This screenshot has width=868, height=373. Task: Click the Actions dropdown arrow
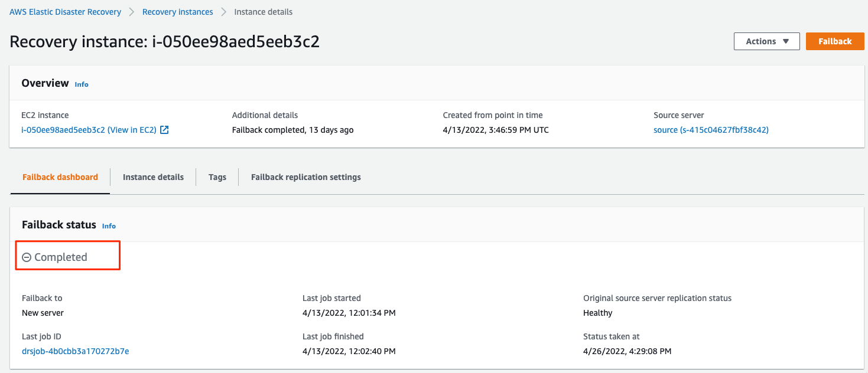tap(786, 41)
